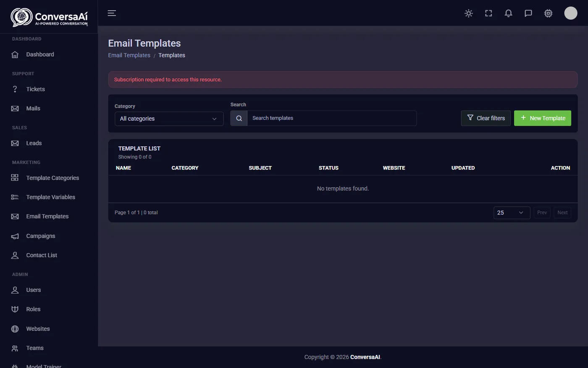The height and width of the screenshot is (368, 588).
Task: Toggle the sidebar hamburger menu
Action: pos(112,13)
